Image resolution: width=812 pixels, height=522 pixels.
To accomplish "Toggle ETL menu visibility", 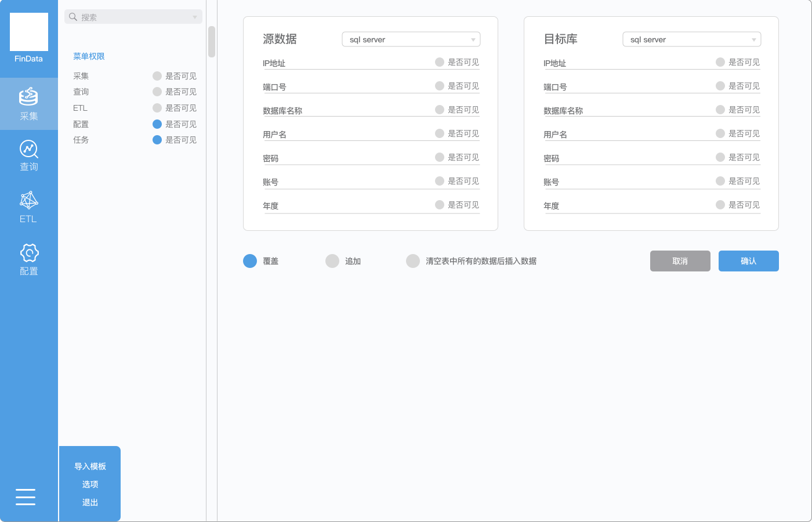I will (x=157, y=108).
